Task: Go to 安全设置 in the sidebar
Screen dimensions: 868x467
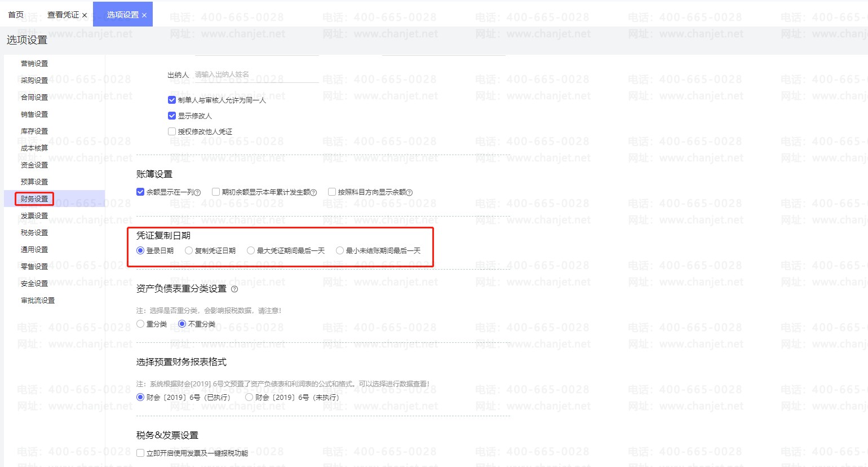Action: (34, 283)
